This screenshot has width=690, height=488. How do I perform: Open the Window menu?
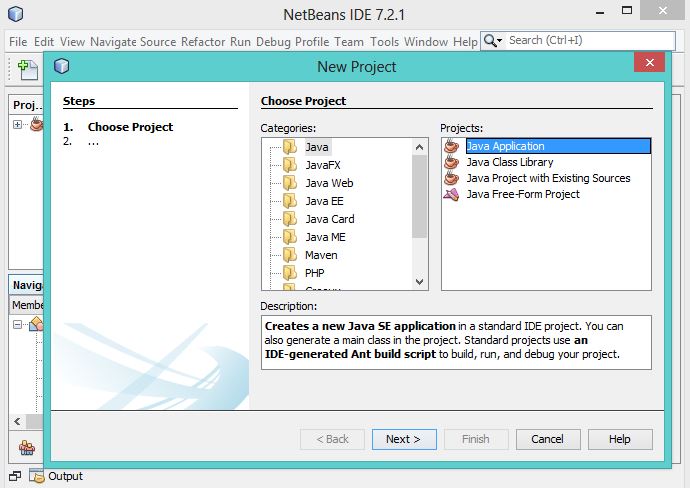click(x=426, y=42)
